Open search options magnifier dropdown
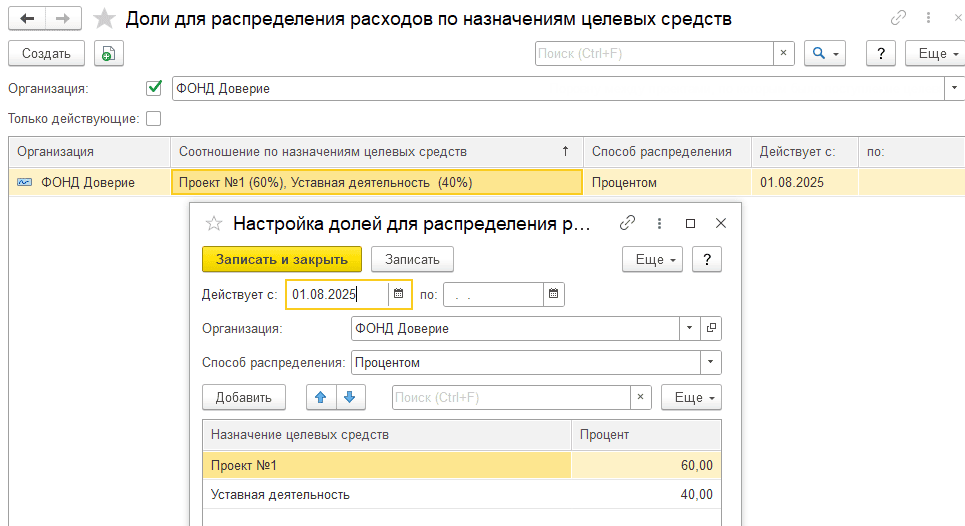Image resolution: width=965 pixels, height=526 pixels. (826, 53)
